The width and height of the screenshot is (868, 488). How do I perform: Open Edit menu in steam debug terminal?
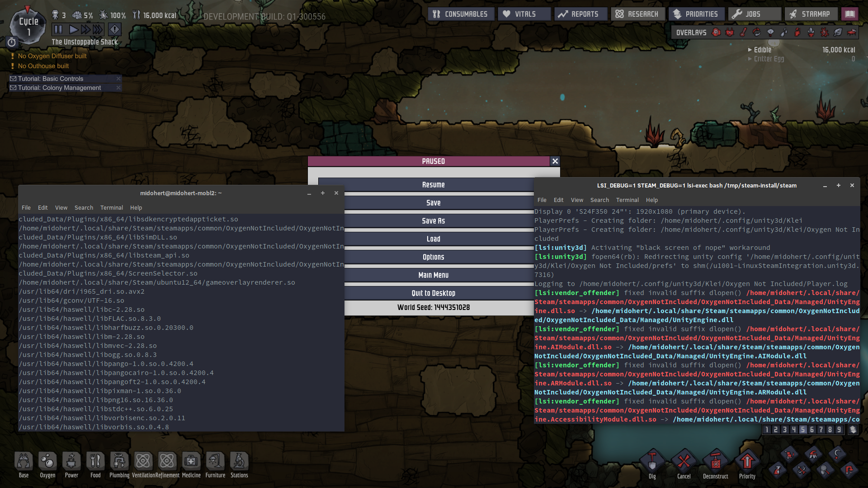[x=559, y=200]
